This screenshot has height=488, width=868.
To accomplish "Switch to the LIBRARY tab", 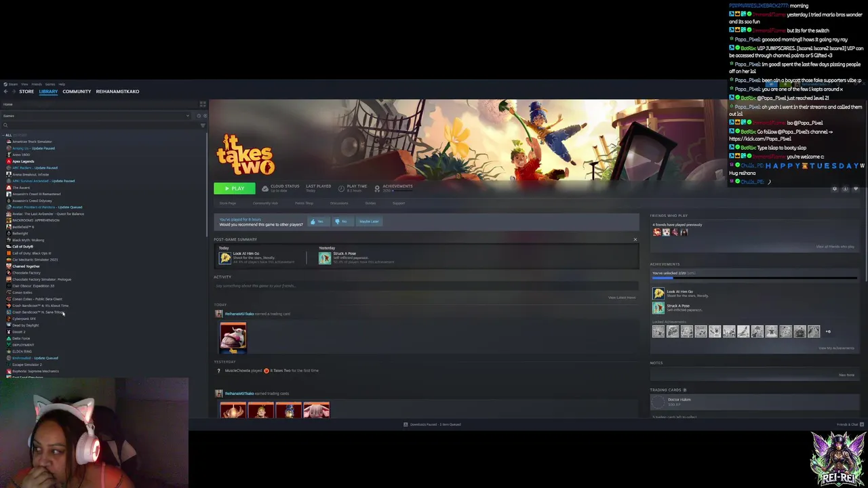I will (x=48, y=91).
